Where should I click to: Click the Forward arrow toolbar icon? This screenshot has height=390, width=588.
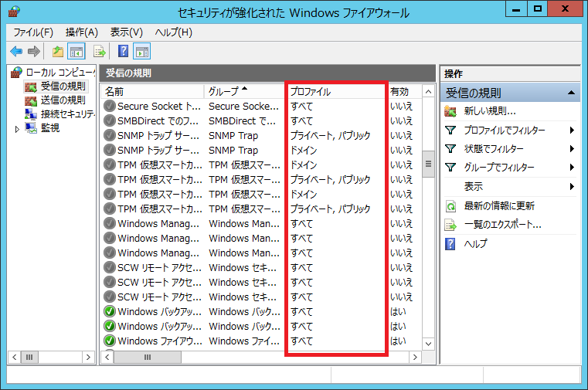(x=34, y=51)
